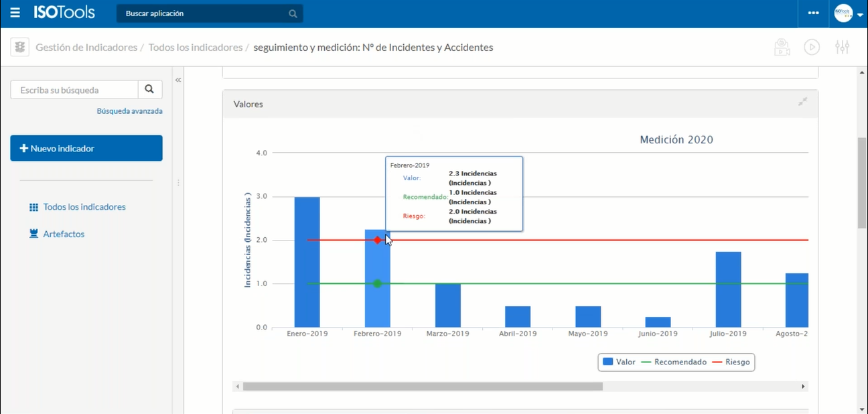Click the search magnifier in the top bar

click(293, 13)
